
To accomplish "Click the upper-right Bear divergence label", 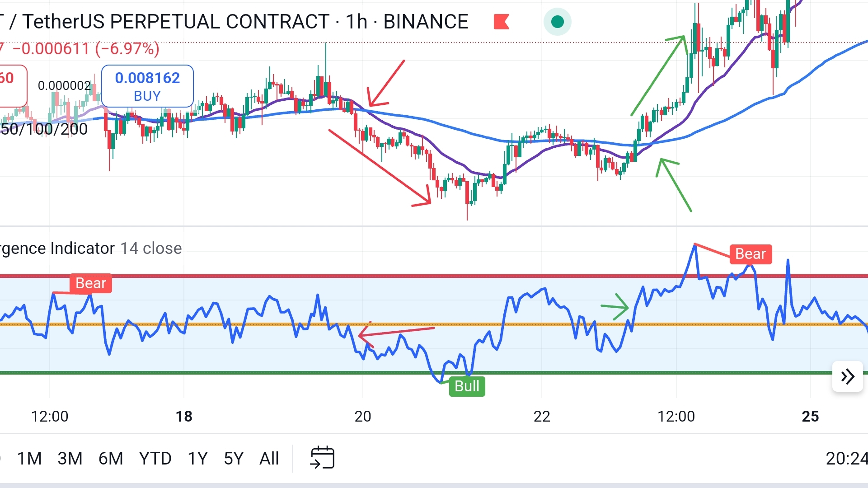I will pyautogui.click(x=751, y=254).
